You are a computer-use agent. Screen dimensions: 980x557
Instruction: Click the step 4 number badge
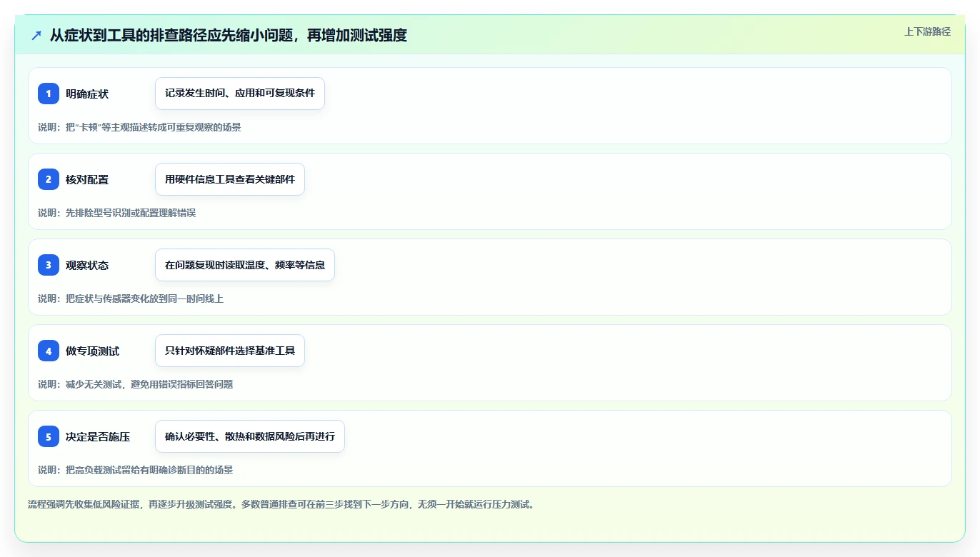coord(49,351)
